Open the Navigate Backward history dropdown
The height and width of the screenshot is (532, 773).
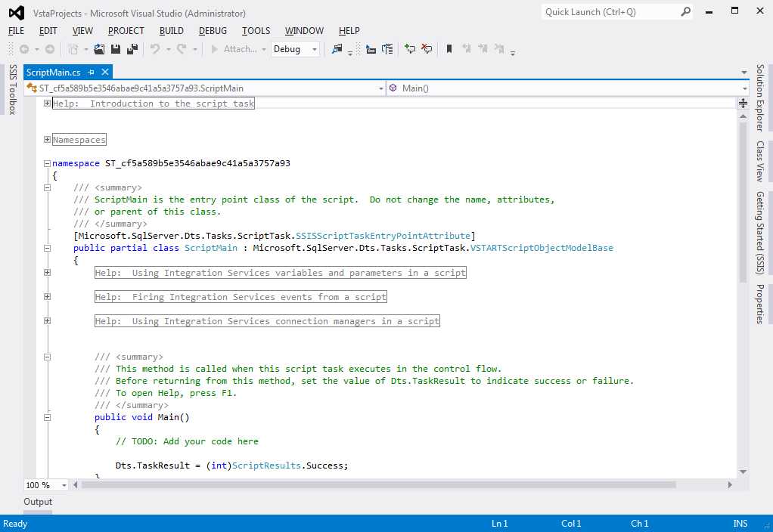[37, 49]
